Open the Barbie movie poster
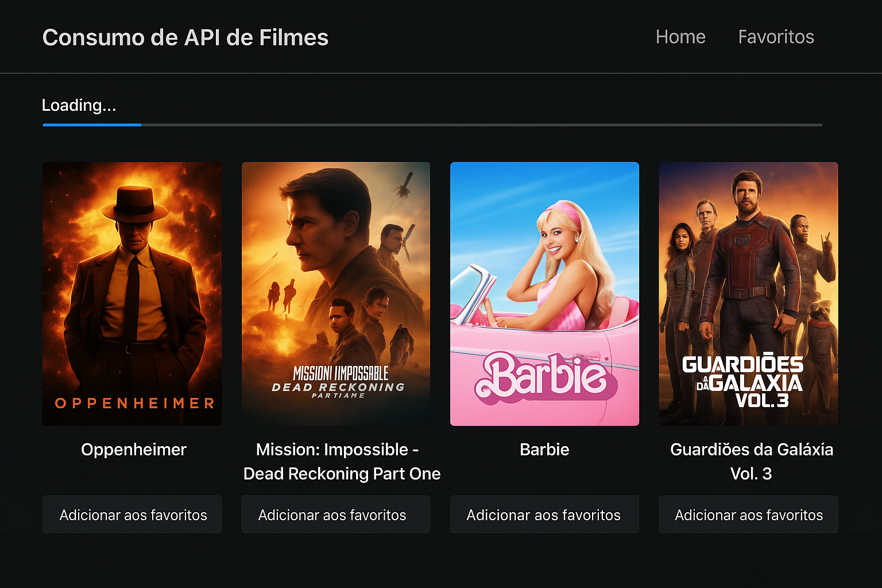Viewport: 882px width, 588px height. [544, 293]
